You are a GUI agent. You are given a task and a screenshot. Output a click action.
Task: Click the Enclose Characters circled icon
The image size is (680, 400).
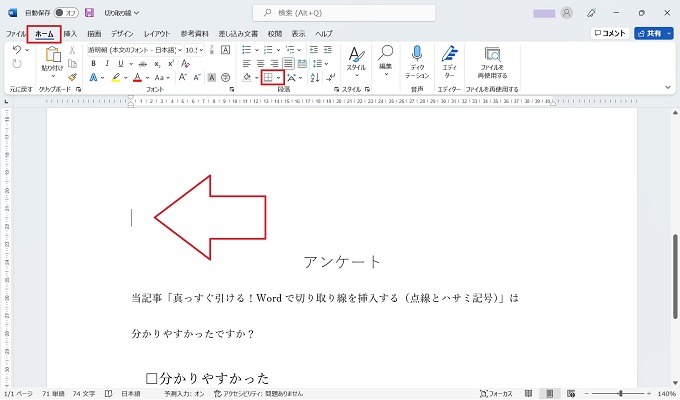click(x=226, y=78)
